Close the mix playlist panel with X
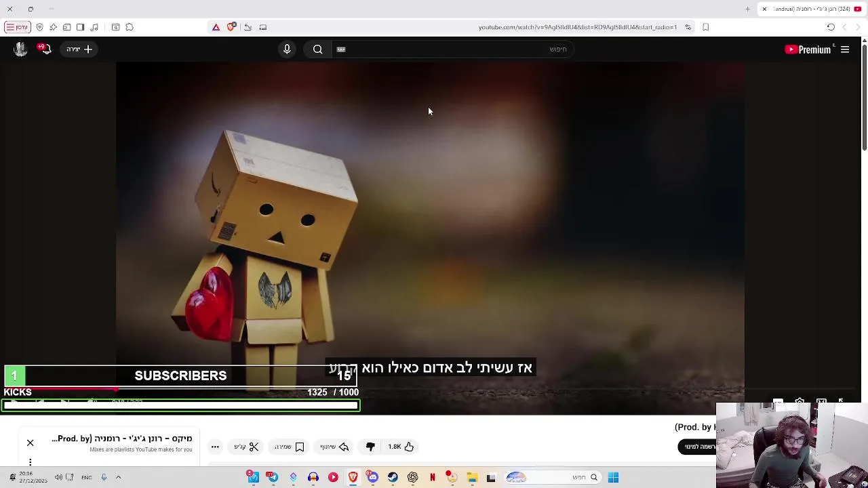Image resolution: width=868 pixels, height=488 pixels. [x=30, y=443]
